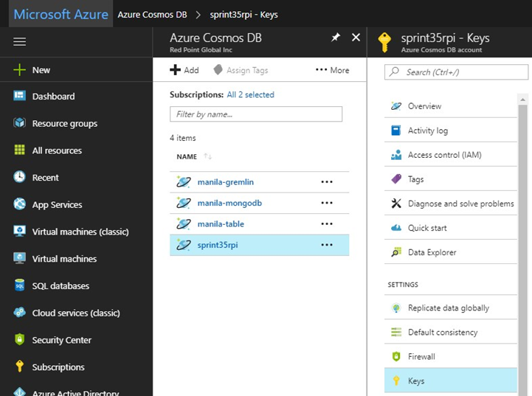The height and width of the screenshot is (396, 532).
Task: Select Data Explorer in the settings menu
Action: [432, 252]
